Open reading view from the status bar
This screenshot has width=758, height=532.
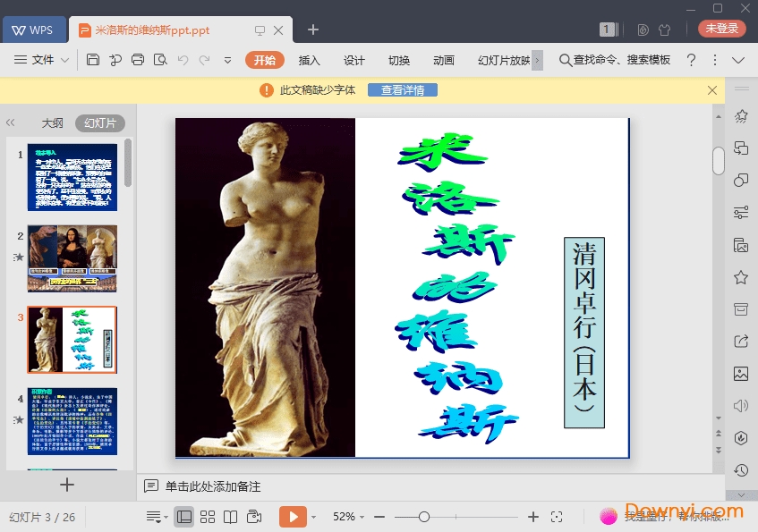230,517
